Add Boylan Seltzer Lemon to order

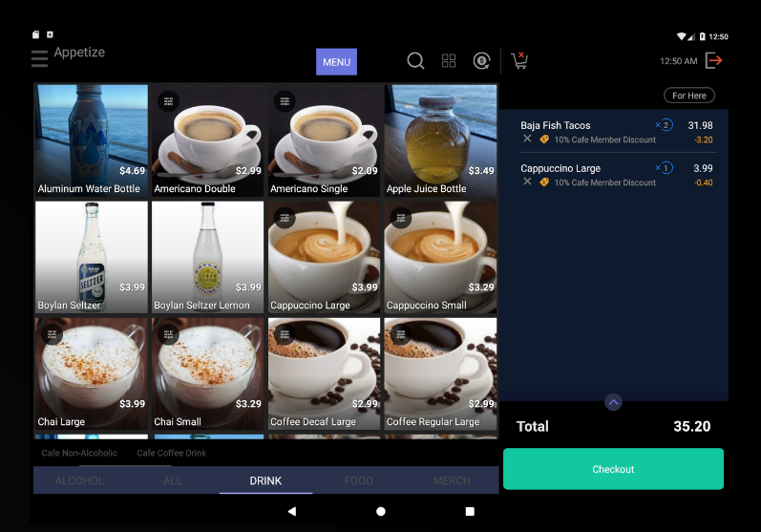coord(207,256)
